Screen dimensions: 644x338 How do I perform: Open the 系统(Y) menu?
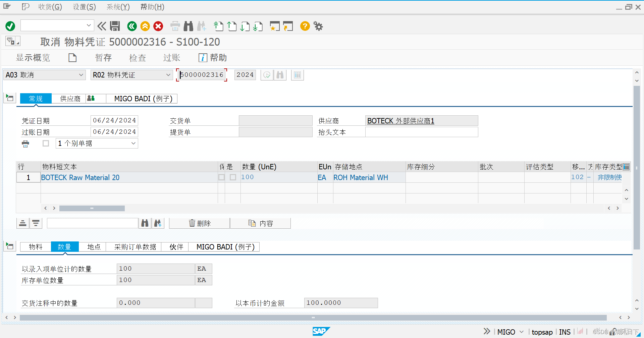coord(118,7)
